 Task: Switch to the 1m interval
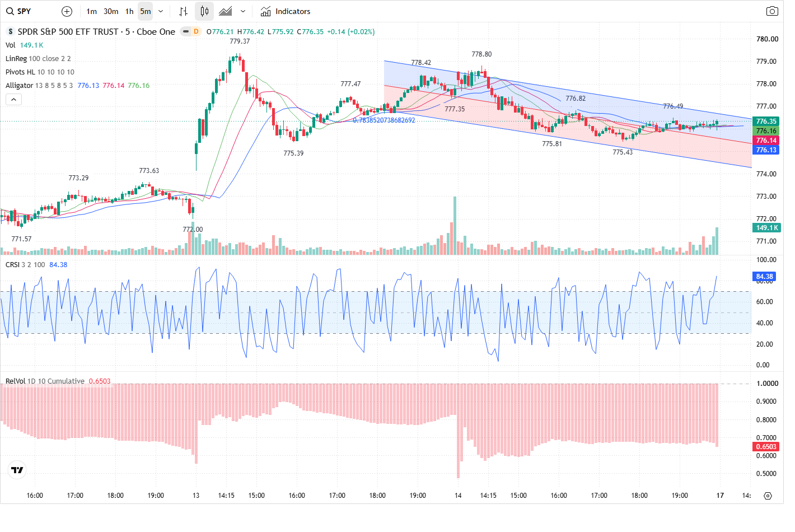(x=92, y=11)
